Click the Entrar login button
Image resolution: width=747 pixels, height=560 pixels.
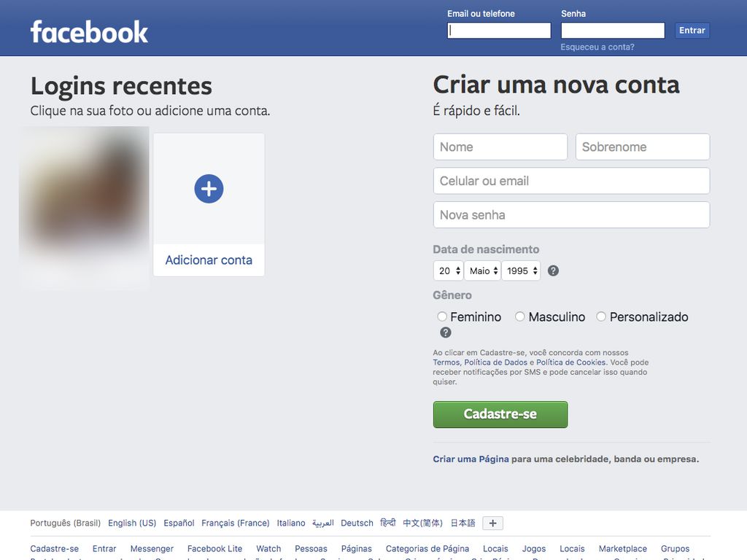coord(692,31)
